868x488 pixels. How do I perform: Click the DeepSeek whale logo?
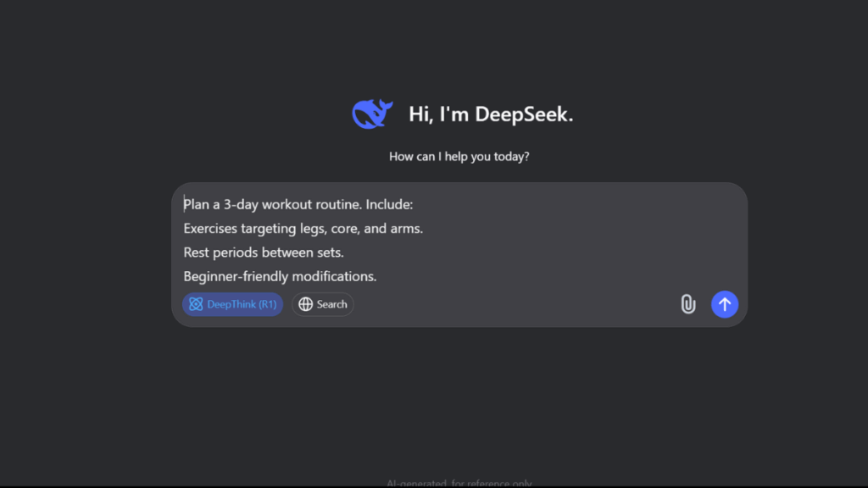pyautogui.click(x=373, y=114)
